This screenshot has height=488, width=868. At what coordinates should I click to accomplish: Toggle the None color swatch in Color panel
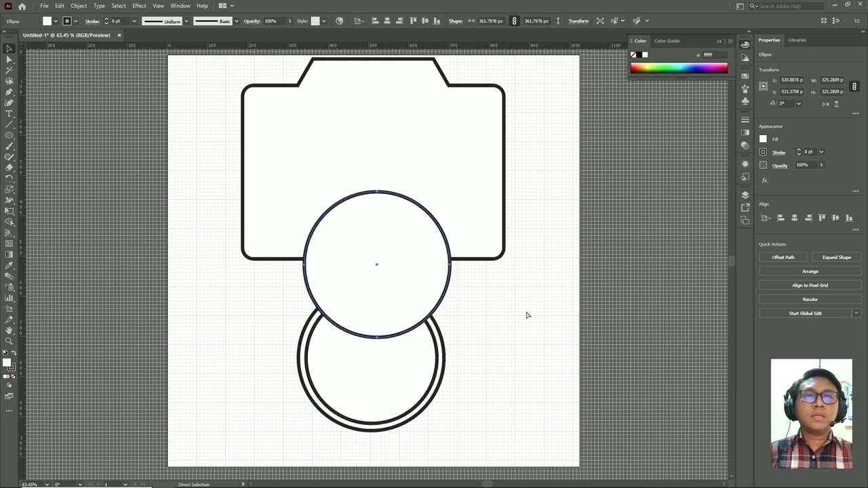pyautogui.click(x=633, y=55)
